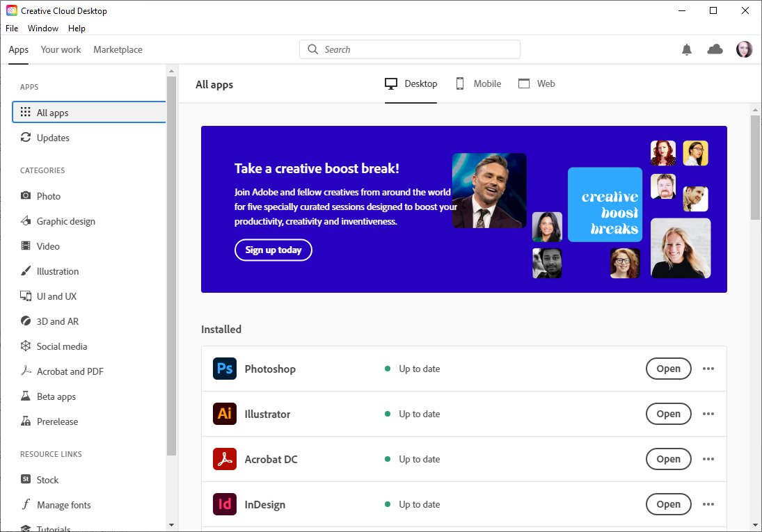Click the Updates refresh icon

[25, 138]
